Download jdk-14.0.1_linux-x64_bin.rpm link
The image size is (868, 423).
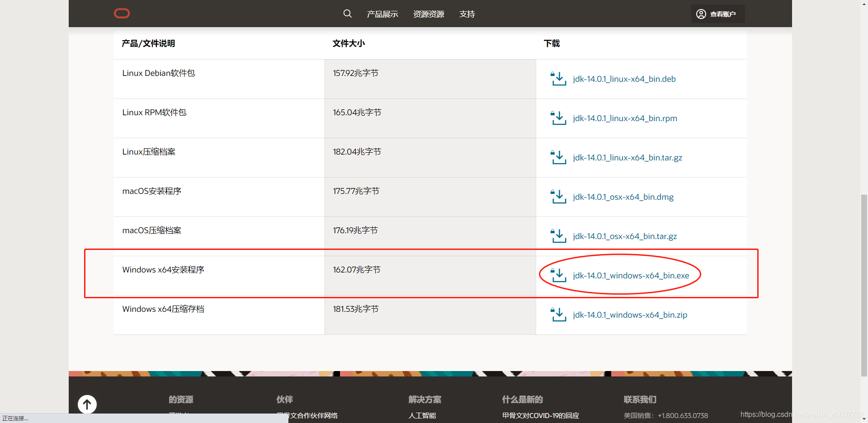point(625,118)
